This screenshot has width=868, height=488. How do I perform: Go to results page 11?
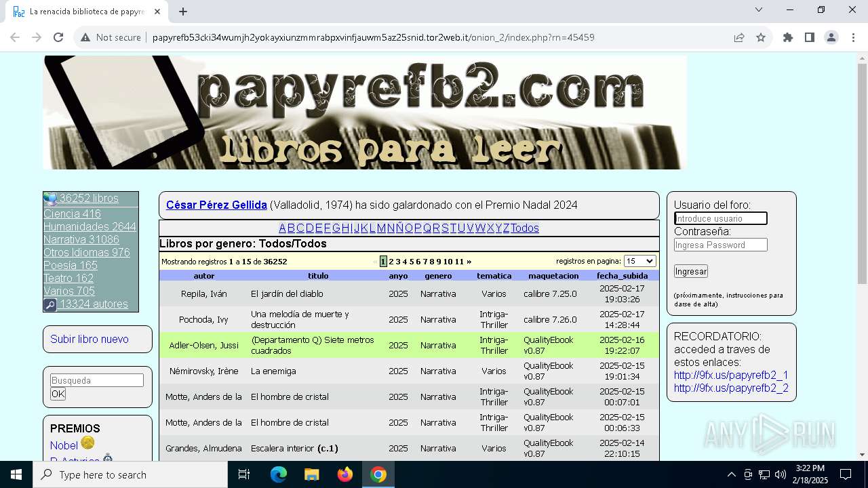click(459, 262)
